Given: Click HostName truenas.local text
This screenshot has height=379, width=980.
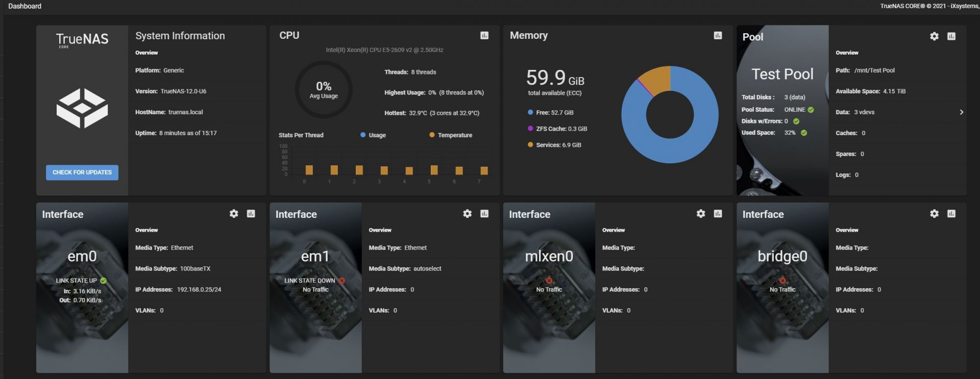Looking at the screenshot, I should coord(169,112).
